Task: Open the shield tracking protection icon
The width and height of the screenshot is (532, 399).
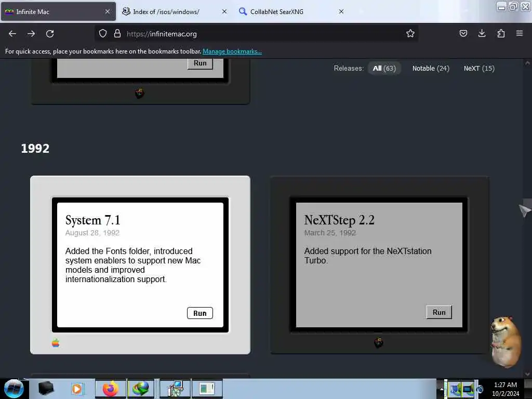Action: (x=103, y=34)
